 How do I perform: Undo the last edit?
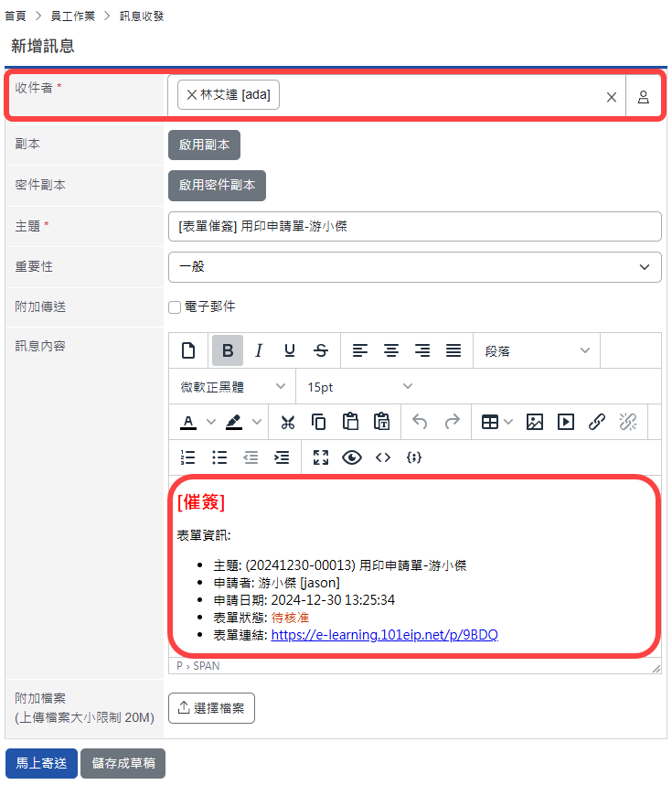[421, 422]
